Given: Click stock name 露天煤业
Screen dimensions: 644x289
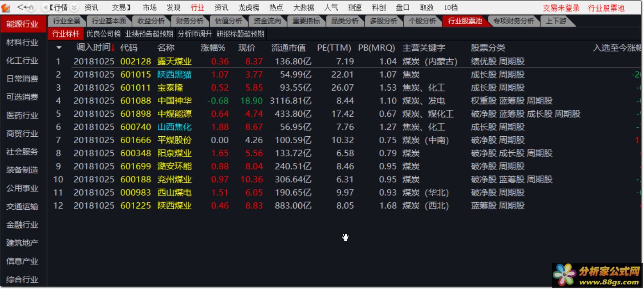Looking at the screenshot, I should pos(174,62).
